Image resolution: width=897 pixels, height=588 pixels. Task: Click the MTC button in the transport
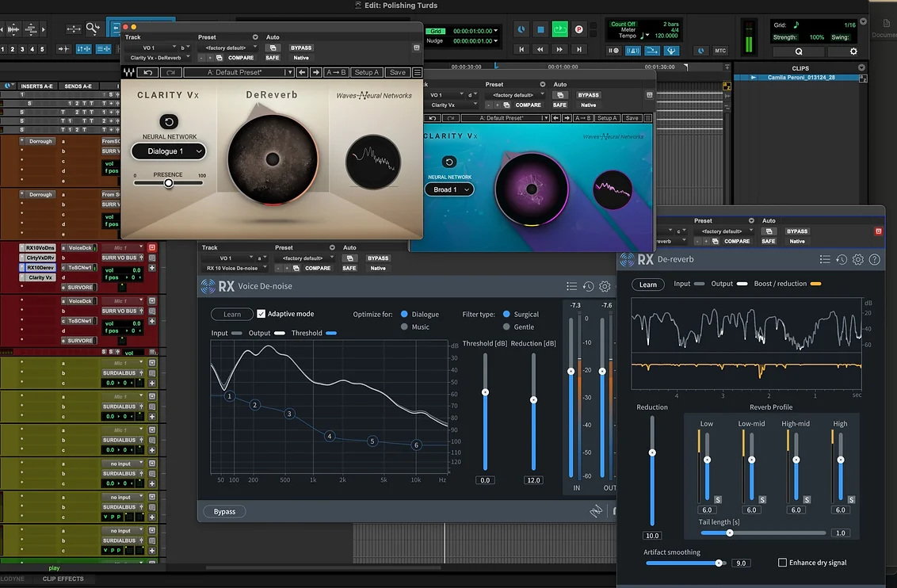click(720, 51)
